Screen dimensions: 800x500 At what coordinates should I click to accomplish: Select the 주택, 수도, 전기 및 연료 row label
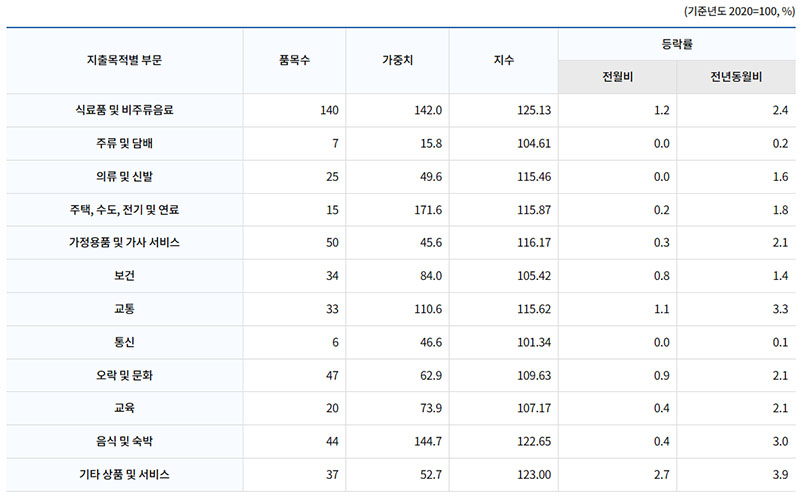124,210
